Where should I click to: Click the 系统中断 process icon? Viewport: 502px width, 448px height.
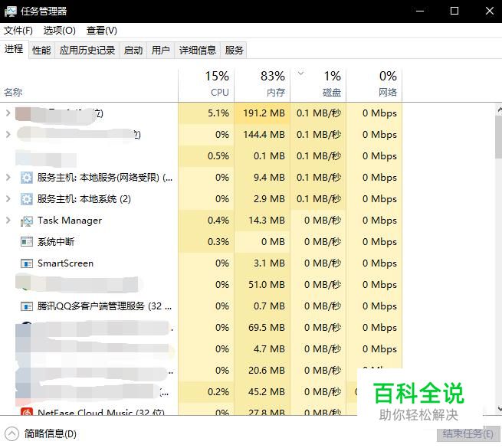[x=27, y=241]
